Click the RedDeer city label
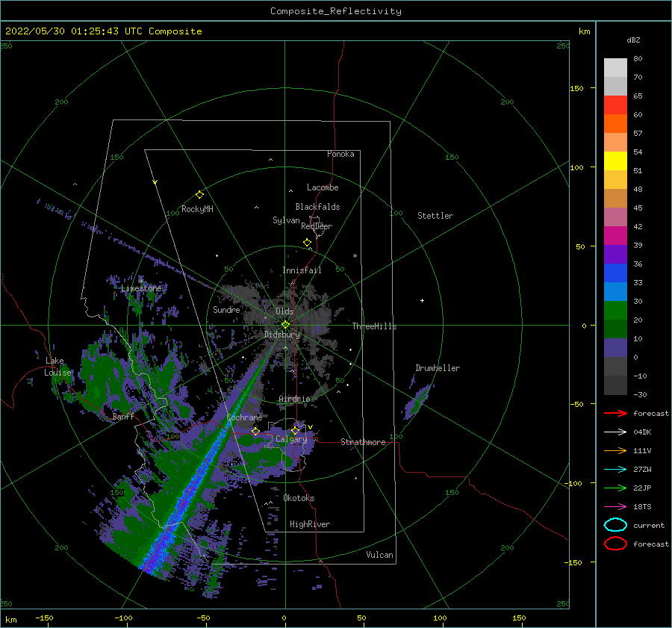Viewport: 672px width, 628px height. pos(317,226)
